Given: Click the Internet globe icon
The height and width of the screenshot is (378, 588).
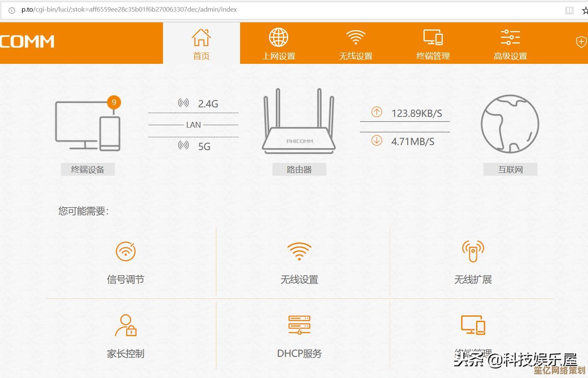Looking at the screenshot, I should click(x=510, y=124).
